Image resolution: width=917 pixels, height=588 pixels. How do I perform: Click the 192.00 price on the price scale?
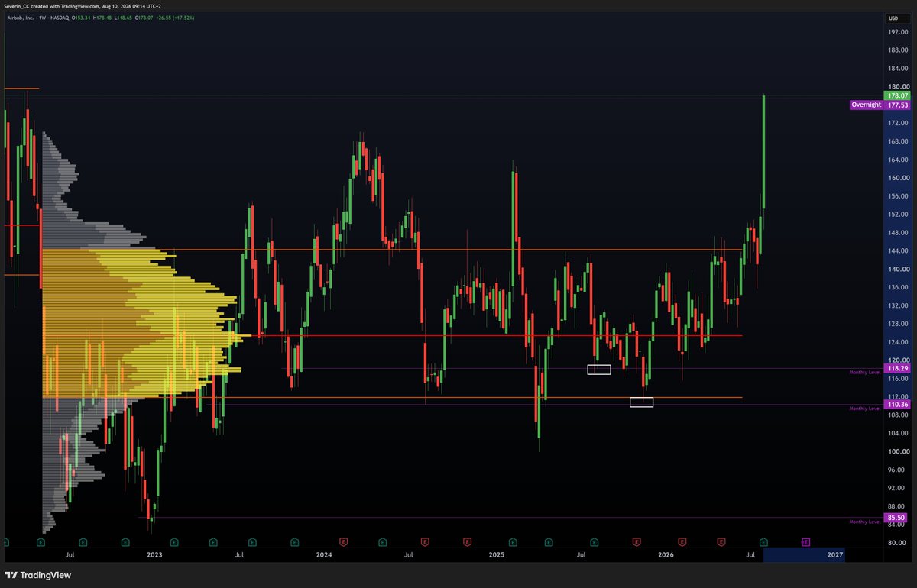point(897,32)
